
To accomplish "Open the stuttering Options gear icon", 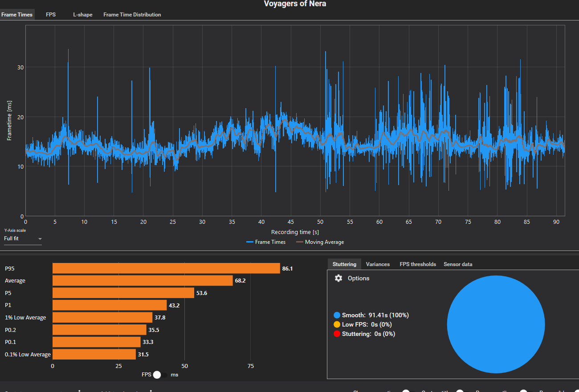I will [338, 278].
